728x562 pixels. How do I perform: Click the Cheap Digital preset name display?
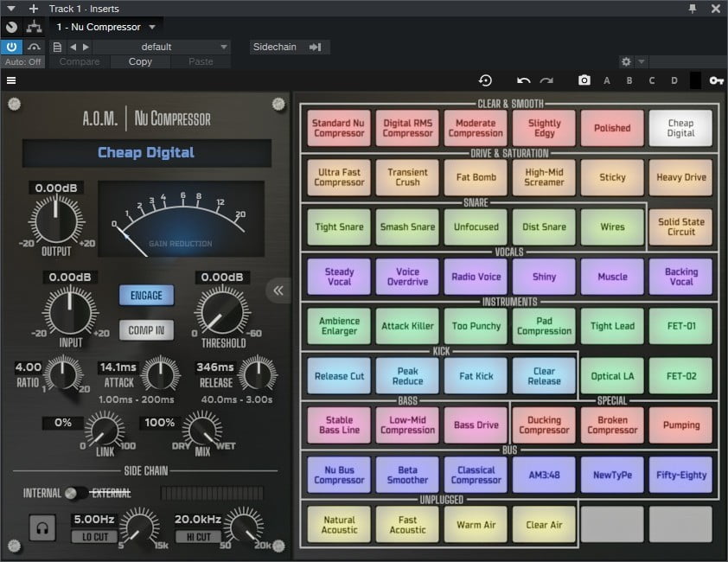(x=146, y=153)
